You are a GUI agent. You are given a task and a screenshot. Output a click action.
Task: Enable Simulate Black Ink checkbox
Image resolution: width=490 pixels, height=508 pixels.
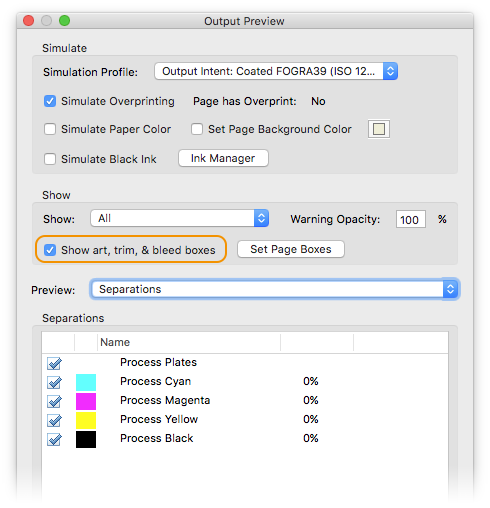(50, 159)
